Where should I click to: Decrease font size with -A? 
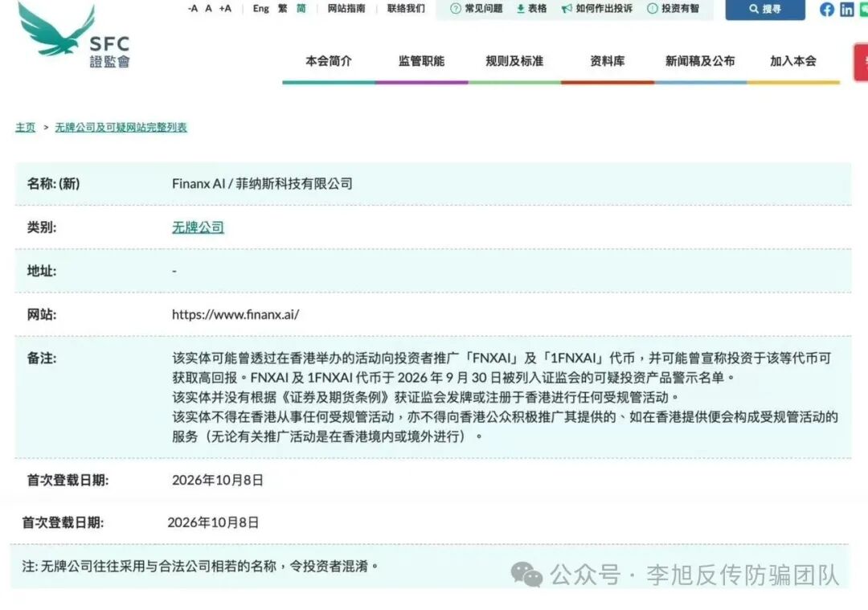193,8
